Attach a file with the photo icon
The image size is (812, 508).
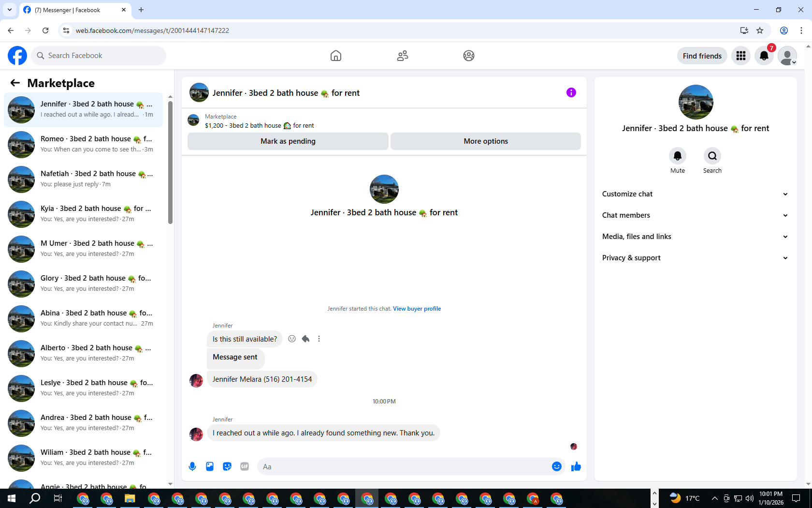[x=210, y=466]
